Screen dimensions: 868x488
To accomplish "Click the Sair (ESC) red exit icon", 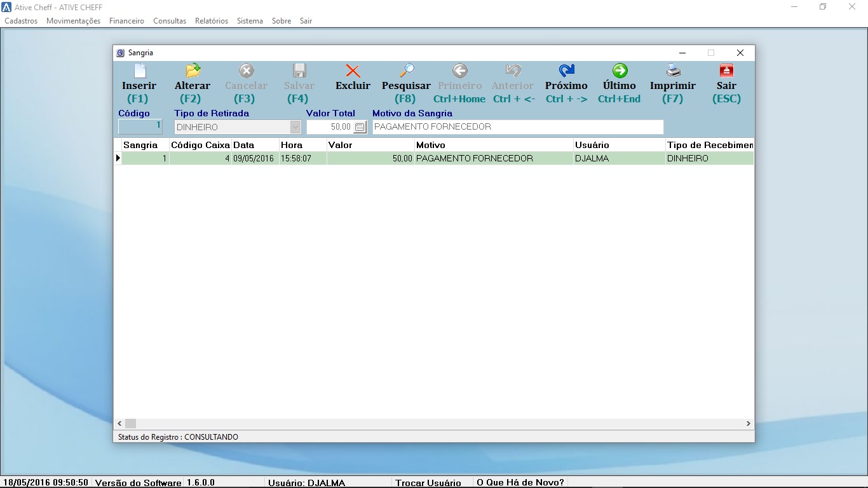I will coord(726,71).
